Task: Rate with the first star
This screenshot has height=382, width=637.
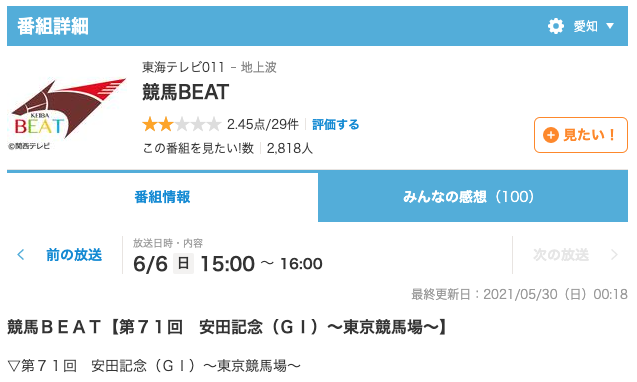Action: [150, 124]
